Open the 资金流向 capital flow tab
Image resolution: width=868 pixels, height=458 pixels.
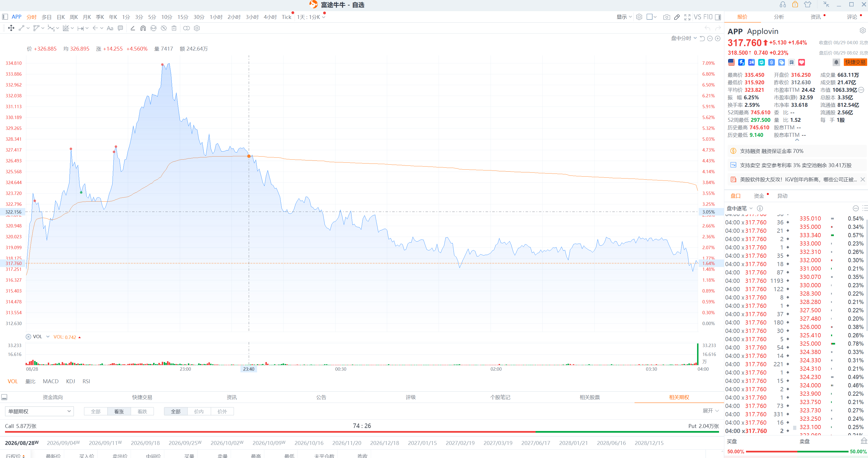[x=53, y=397]
